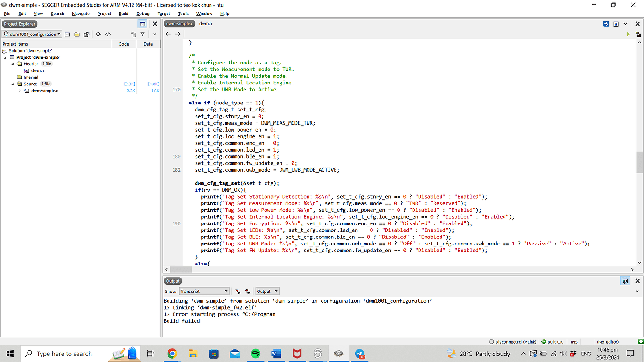Click the synchronize arrows icon in Project Explorer
Screen dimensions: 644x362
point(98,34)
